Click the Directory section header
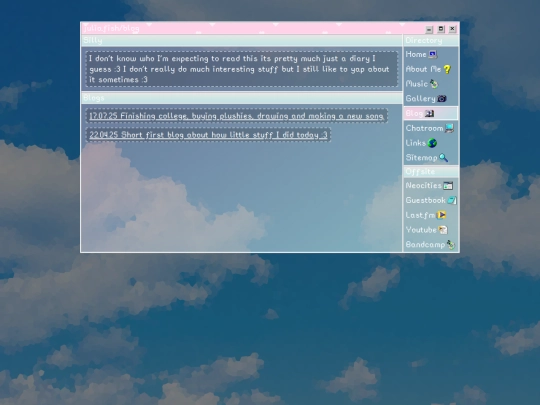Viewport: 540px width, 405px height. (x=431, y=40)
